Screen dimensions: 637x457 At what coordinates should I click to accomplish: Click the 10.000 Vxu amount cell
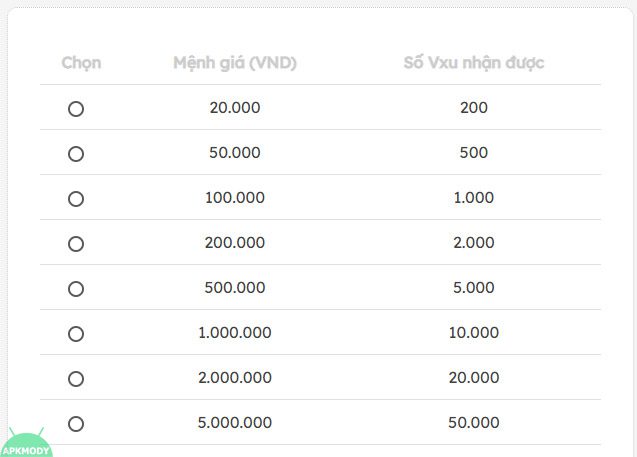[474, 333]
